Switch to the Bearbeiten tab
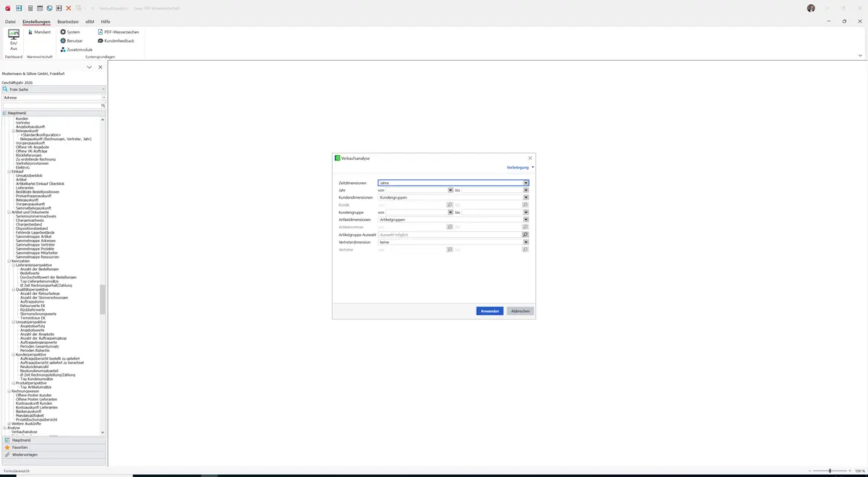 (68, 22)
